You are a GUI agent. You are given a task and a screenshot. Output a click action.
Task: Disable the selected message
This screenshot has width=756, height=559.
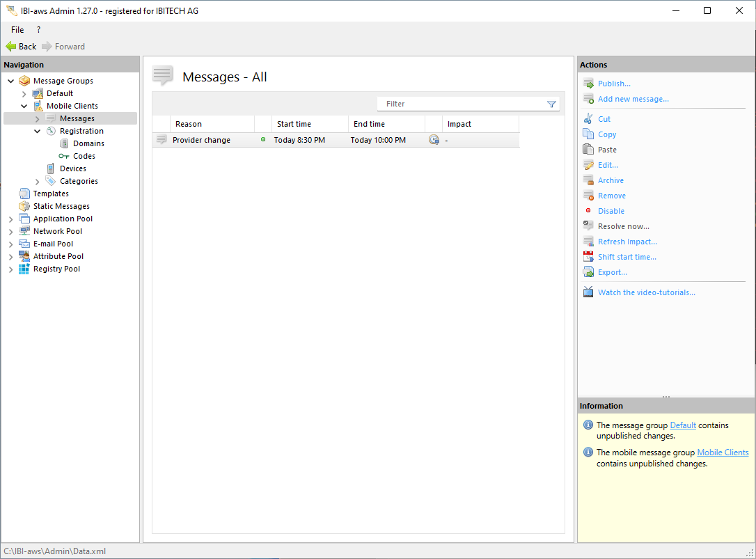[x=611, y=211]
